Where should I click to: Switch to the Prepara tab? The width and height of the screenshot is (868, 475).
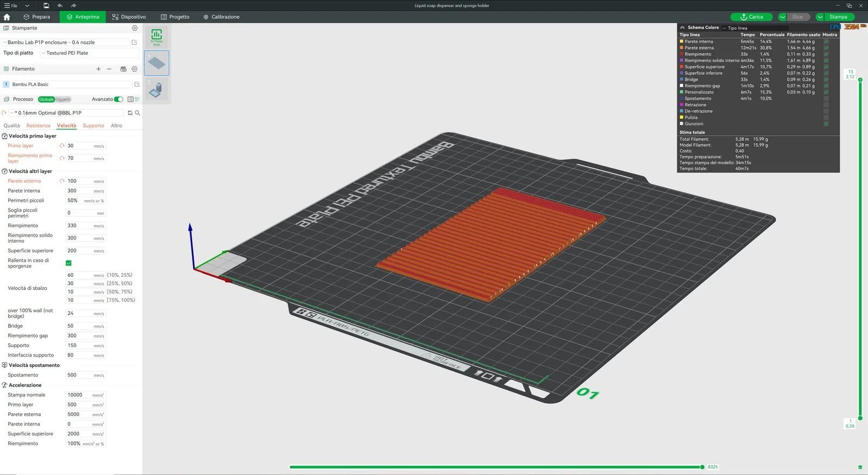pos(37,17)
